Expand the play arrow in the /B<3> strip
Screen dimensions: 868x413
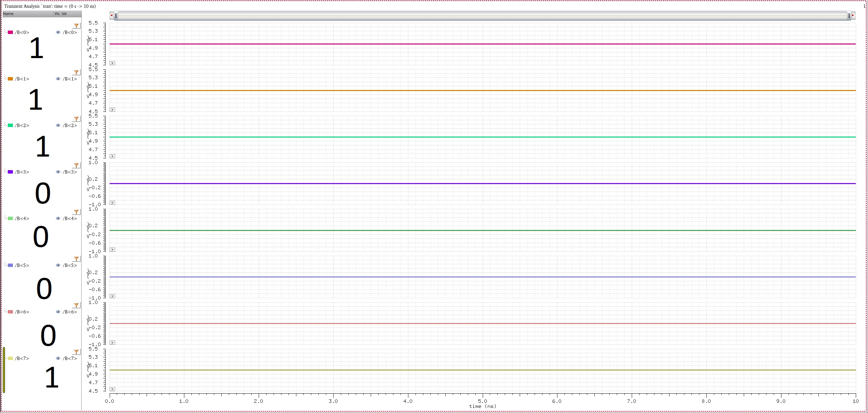click(x=112, y=203)
